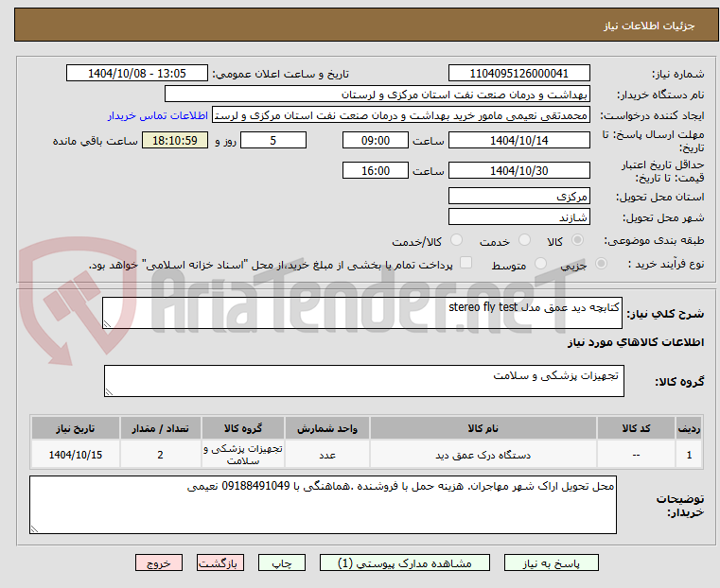Select the جزیی purchase type radio
The height and width of the screenshot is (588, 720).
[601, 263]
